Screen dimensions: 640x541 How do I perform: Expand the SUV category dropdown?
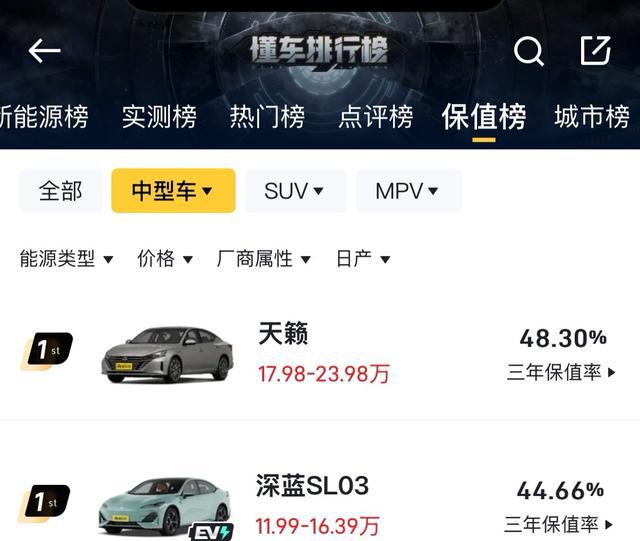tap(295, 191)
